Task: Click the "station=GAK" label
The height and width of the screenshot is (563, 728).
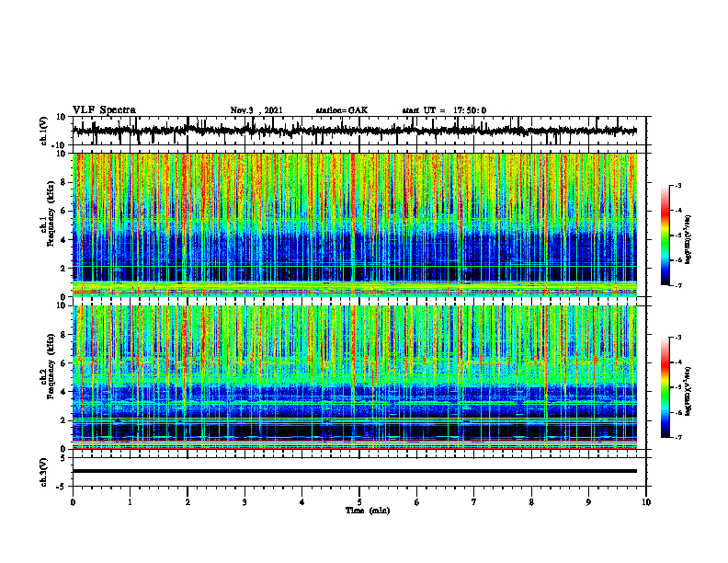Action: pos(342,110)
